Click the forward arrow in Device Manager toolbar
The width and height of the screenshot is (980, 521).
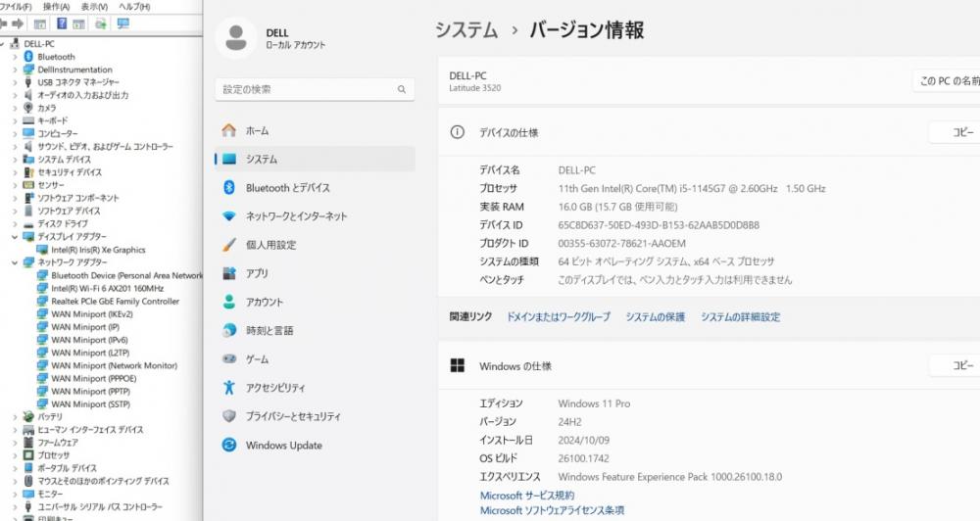18,24
